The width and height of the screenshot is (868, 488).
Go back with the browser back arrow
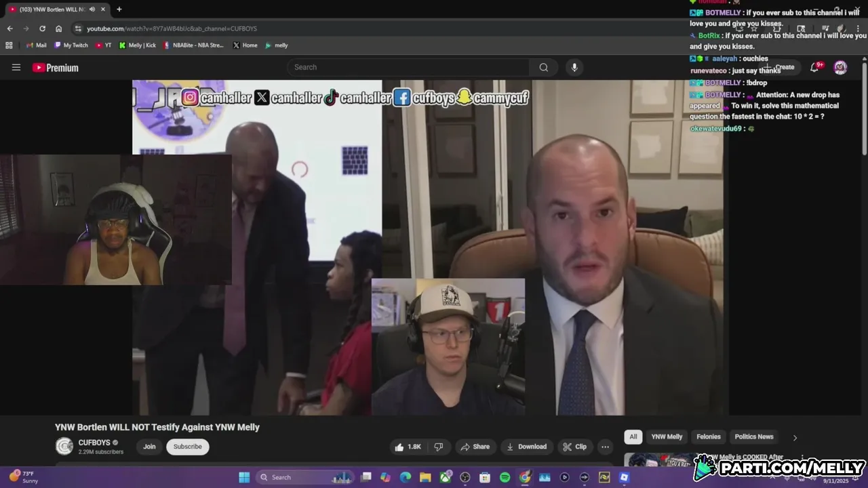pos(9,28)
